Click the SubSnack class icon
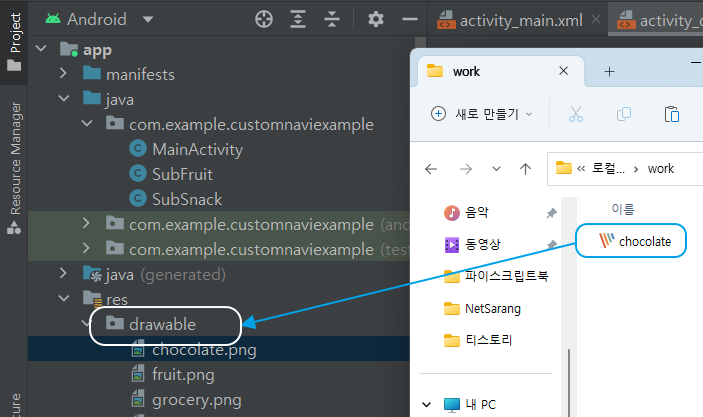This screenshot has height=417, width=703. coord(138,198)
